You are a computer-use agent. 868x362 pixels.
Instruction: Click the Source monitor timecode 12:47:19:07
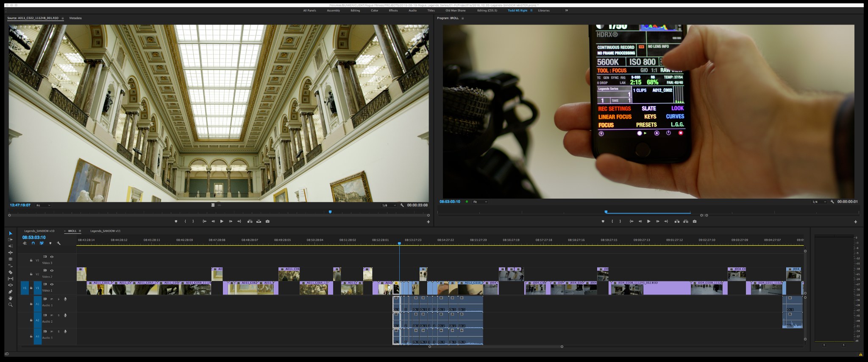[x=20, y=205]
